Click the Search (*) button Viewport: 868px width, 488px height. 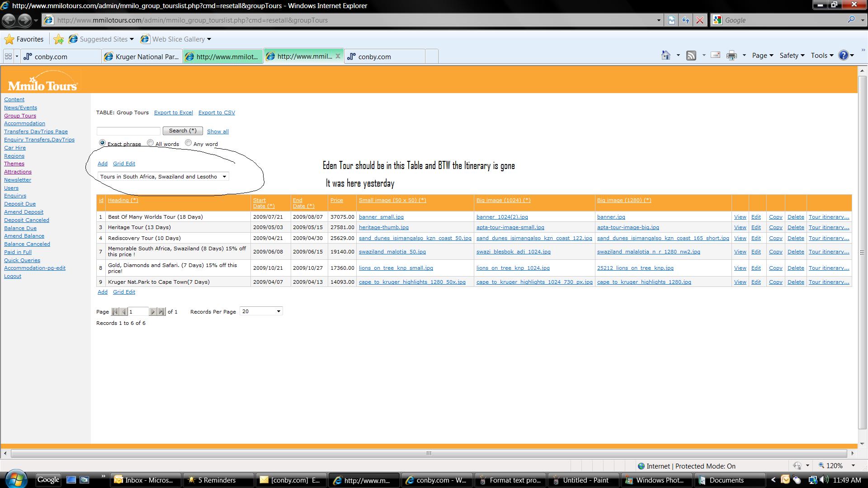point(183,131)
